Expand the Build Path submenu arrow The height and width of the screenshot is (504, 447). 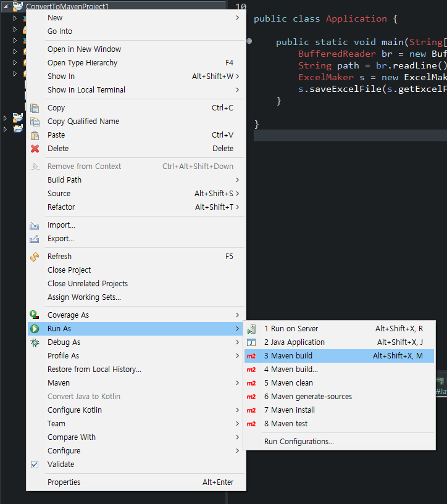tap(237, 180)
